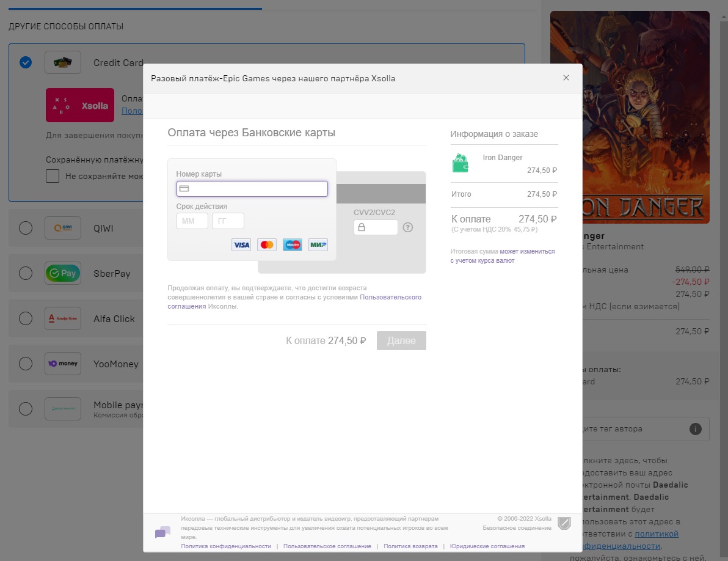Select the YooMoney radio button

(26, 364)
